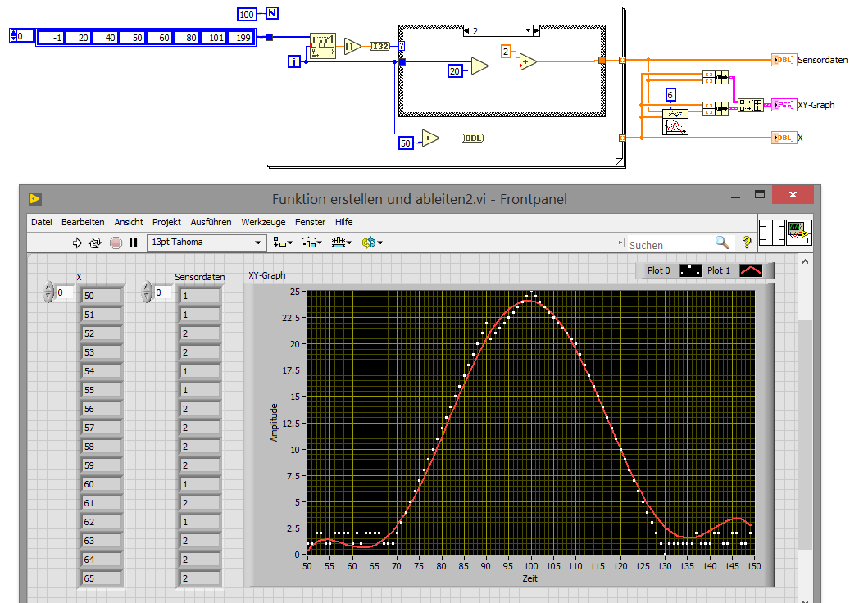Click Plot 1 legend swatch
This screenshot has width=868, height=603.
pos(750,270)
